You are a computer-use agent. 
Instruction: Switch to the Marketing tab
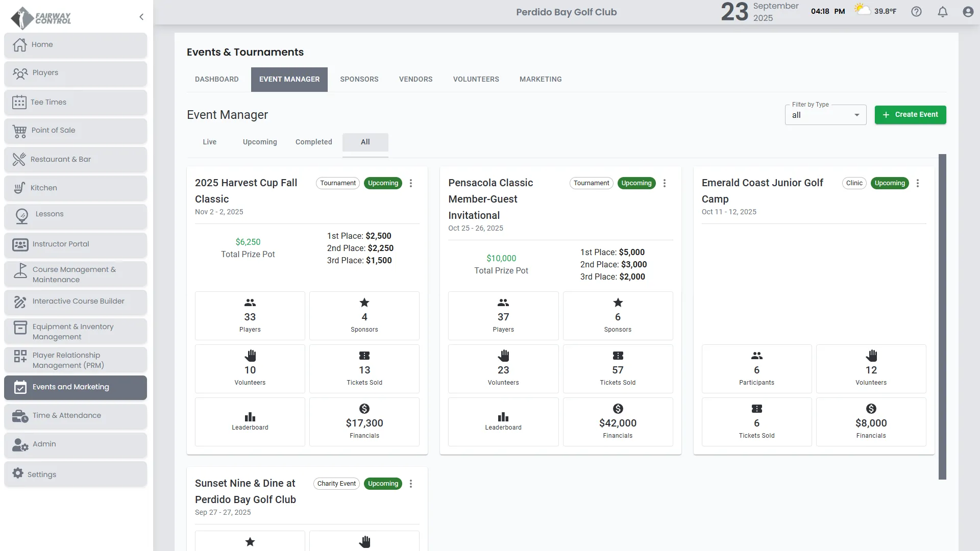tap(540, 79)
